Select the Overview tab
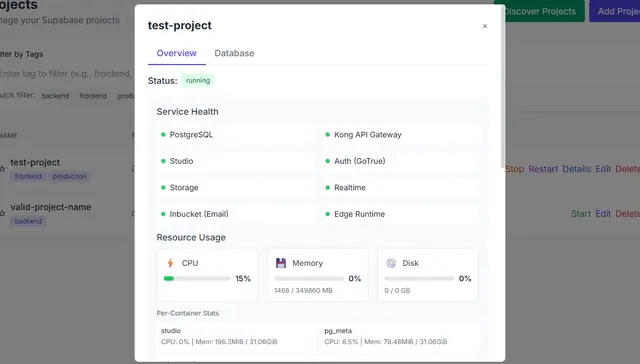Viewport: 640px width, 364px height. point(176,53)
